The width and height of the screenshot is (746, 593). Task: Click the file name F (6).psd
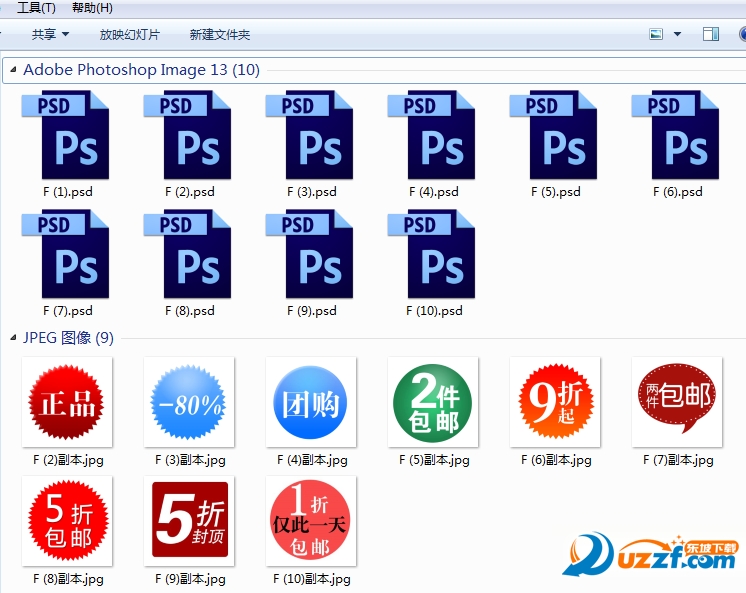[x=677, y=192]
